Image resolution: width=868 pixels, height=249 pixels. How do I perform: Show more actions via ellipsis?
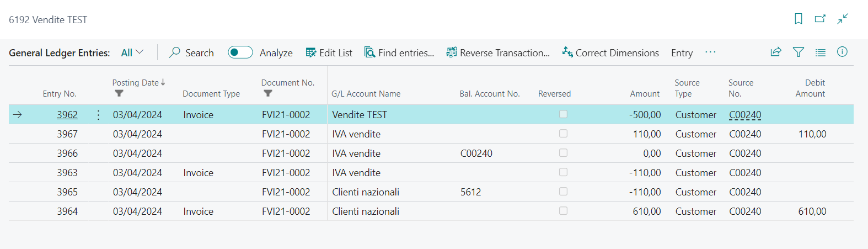[x=710, y=52]
